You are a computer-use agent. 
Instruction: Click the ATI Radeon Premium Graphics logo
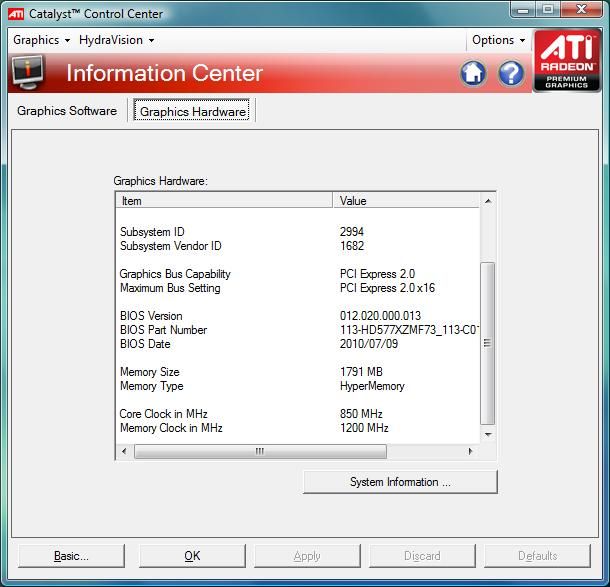coord(567,61)
